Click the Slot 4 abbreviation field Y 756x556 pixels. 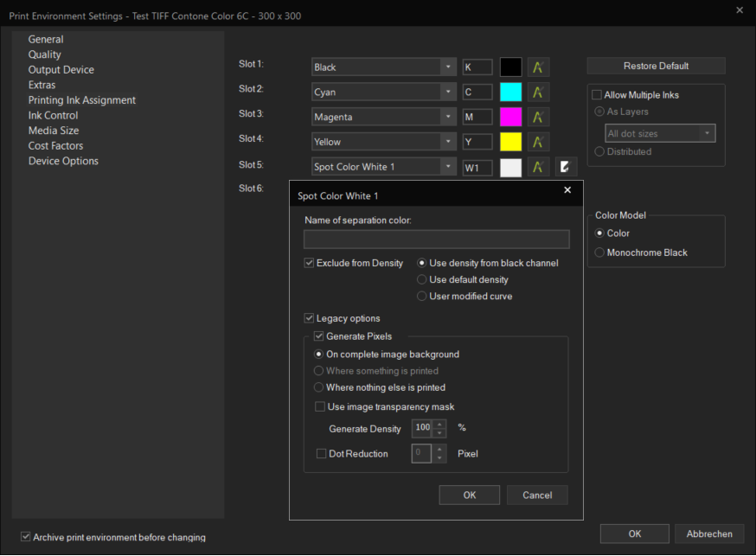[477, 142]
